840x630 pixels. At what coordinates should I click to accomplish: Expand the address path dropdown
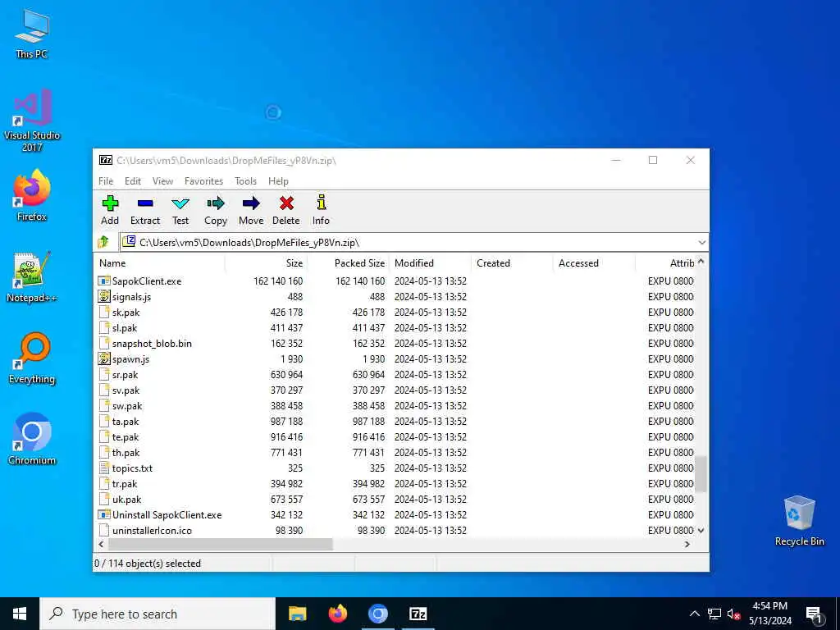(701, 243)
